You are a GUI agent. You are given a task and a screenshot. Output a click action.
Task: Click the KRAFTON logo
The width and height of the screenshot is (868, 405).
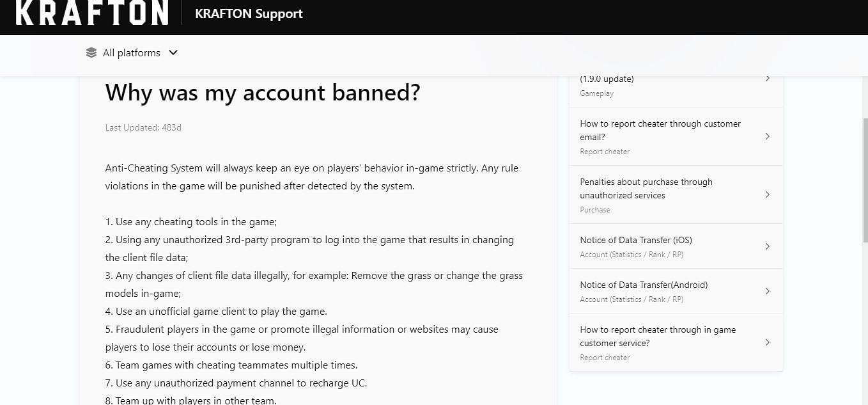(x=92, y=13)
